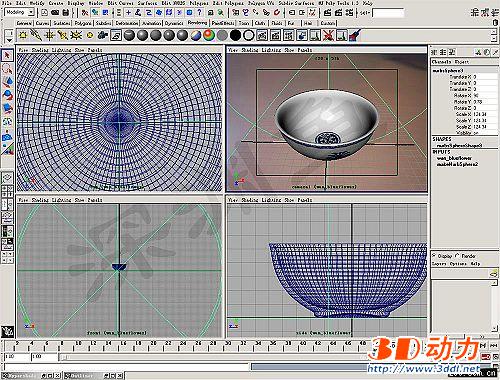Open Channels menu in Channel Box

[x=441, y=62]
